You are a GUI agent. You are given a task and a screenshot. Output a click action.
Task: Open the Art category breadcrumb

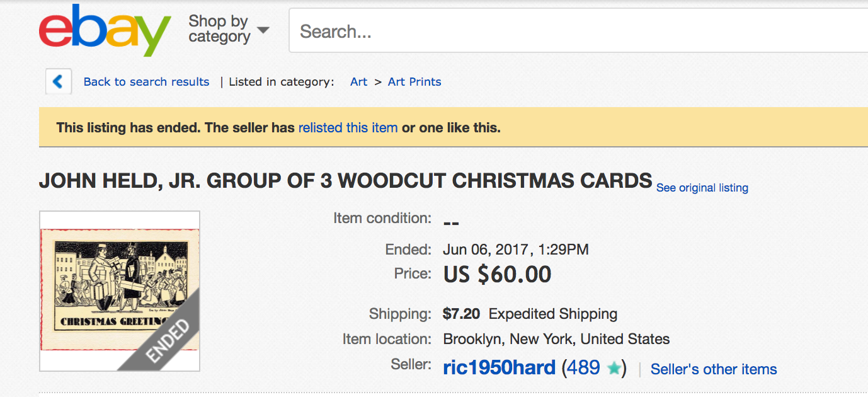pos(358,82)
